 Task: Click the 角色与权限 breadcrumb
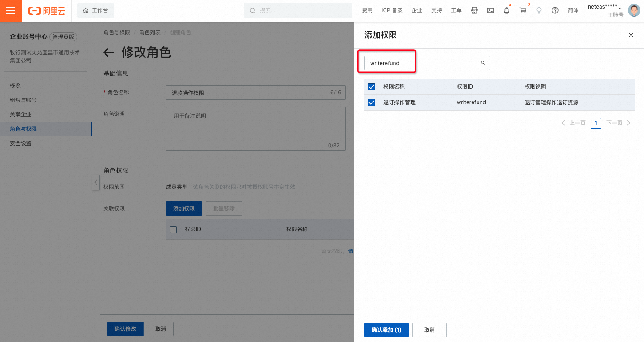click(117, 32)
